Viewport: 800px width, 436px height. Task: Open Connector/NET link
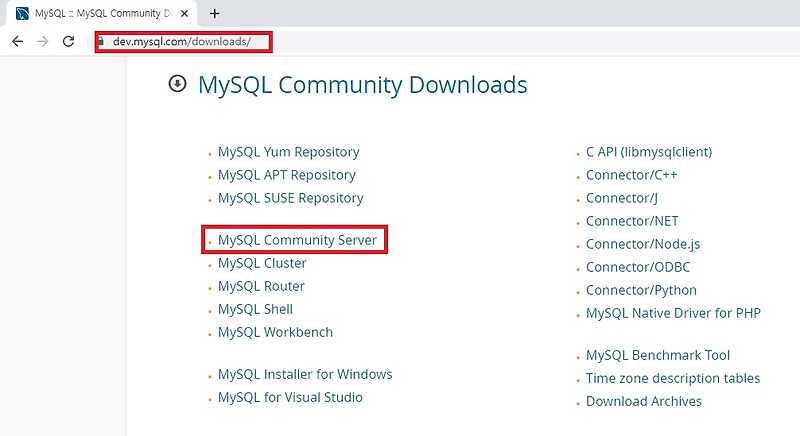[632, 221]
